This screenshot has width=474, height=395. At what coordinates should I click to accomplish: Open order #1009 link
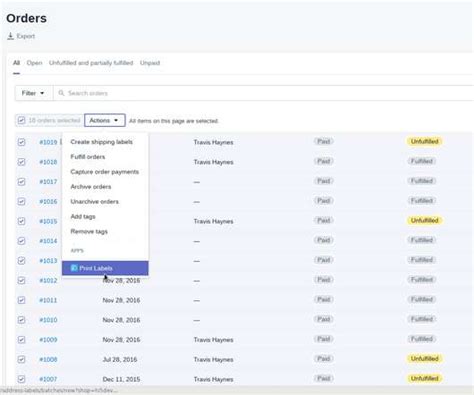click(48, 340)
